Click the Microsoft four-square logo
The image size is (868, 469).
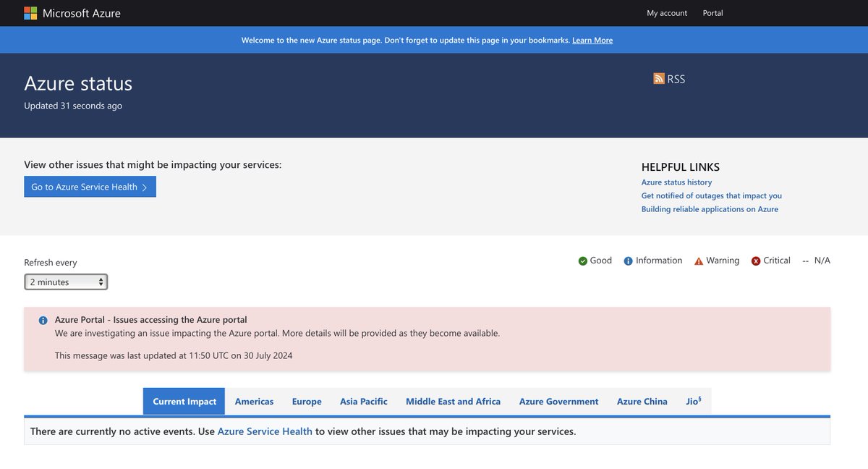coord(30,13)
